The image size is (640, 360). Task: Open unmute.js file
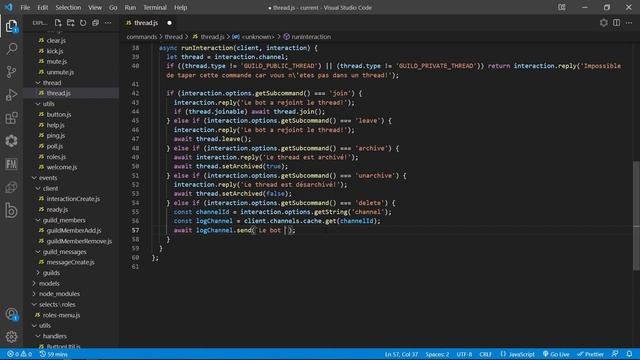(x=60, y=72)
